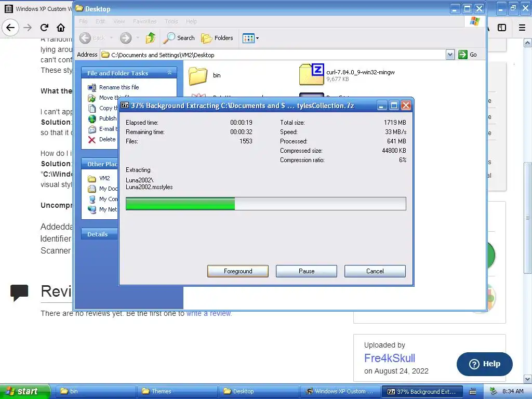This screenshot has height=399, width=532.
Task: Open Search in Explorer toolbar
Action: tap(179, 38)
